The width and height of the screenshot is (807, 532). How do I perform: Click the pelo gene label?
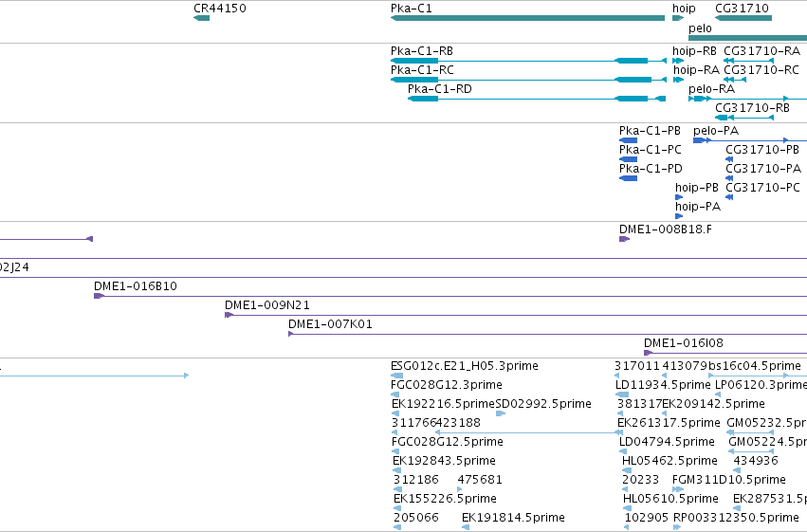(x=700, y=28)
